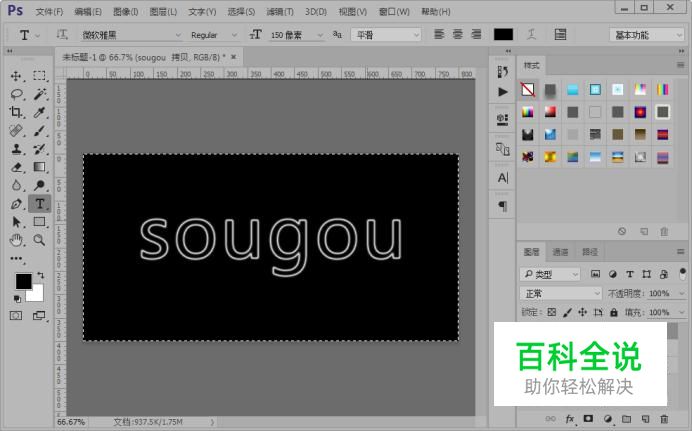This screenshot has width=692, height=431.
Task: Click the create warped text icon
Action: 531,34
